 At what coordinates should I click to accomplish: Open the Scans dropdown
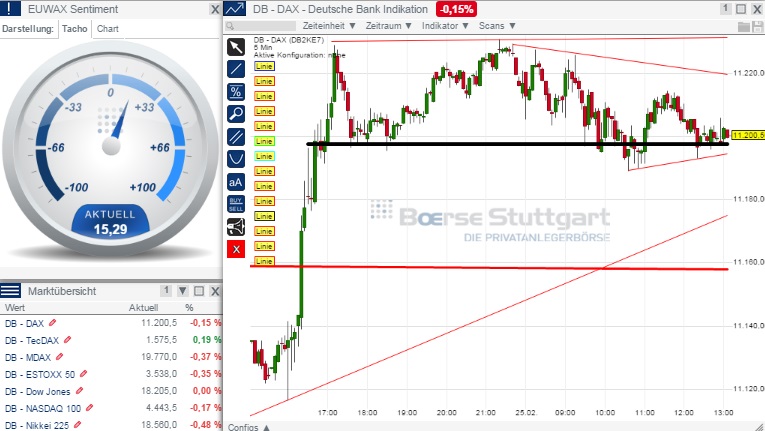(x=497, y=26)
